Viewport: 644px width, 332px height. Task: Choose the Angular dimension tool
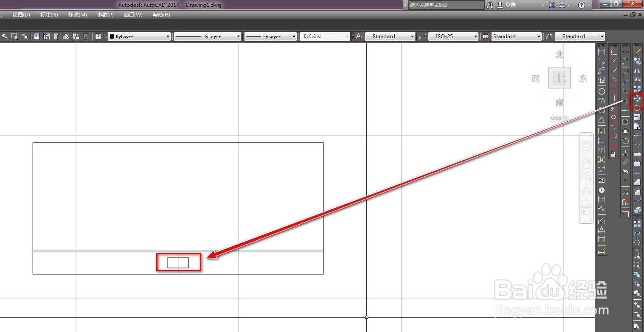pyautogui.click(x=602, y=120)
